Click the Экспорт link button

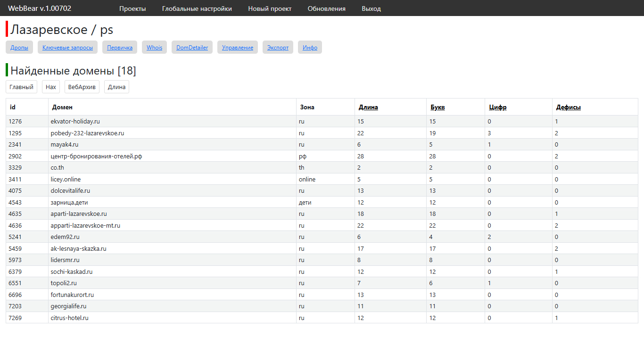point(278,48)
